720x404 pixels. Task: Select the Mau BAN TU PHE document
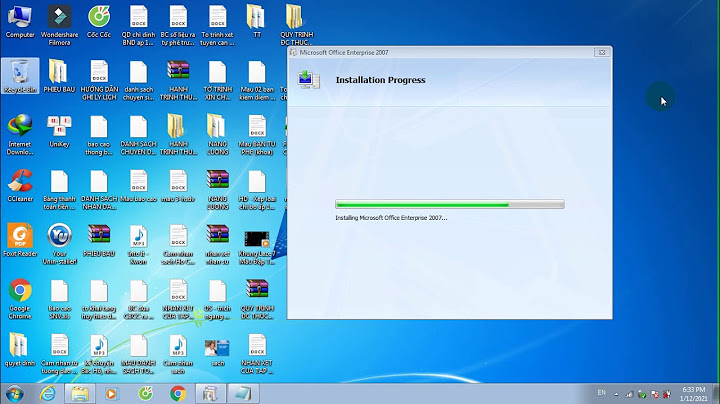(x=257, y=135)
